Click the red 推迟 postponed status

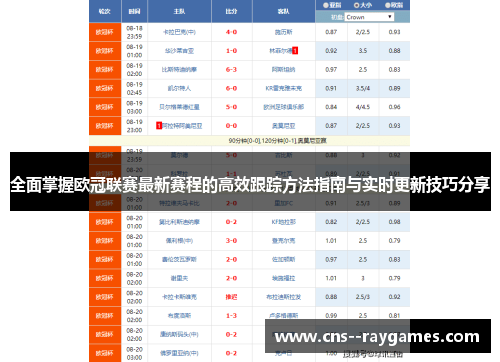pyautogui.click(x=231, y=297)
